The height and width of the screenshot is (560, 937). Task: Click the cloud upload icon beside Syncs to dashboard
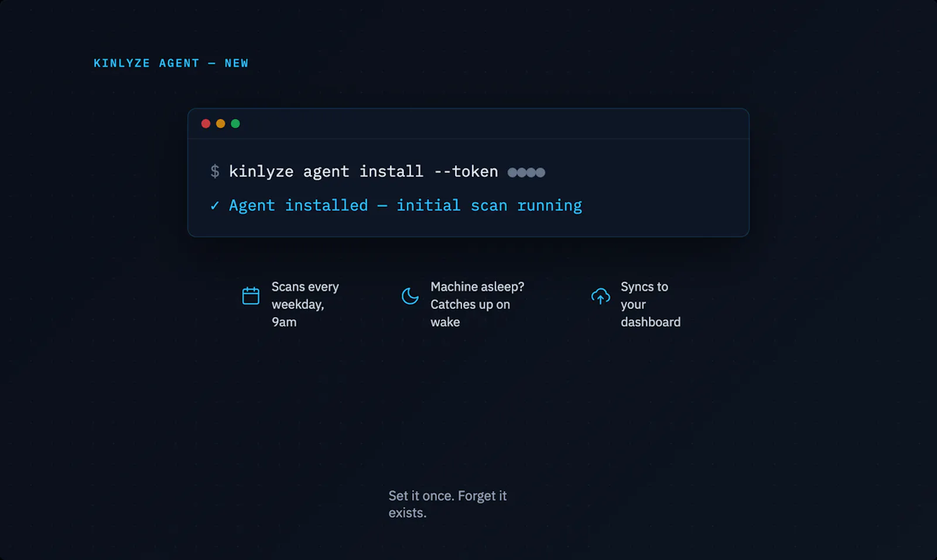click(600, 296)
